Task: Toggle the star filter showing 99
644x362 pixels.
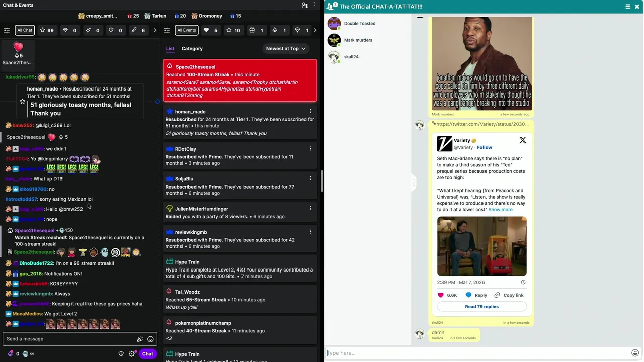Action: point(47,30)
